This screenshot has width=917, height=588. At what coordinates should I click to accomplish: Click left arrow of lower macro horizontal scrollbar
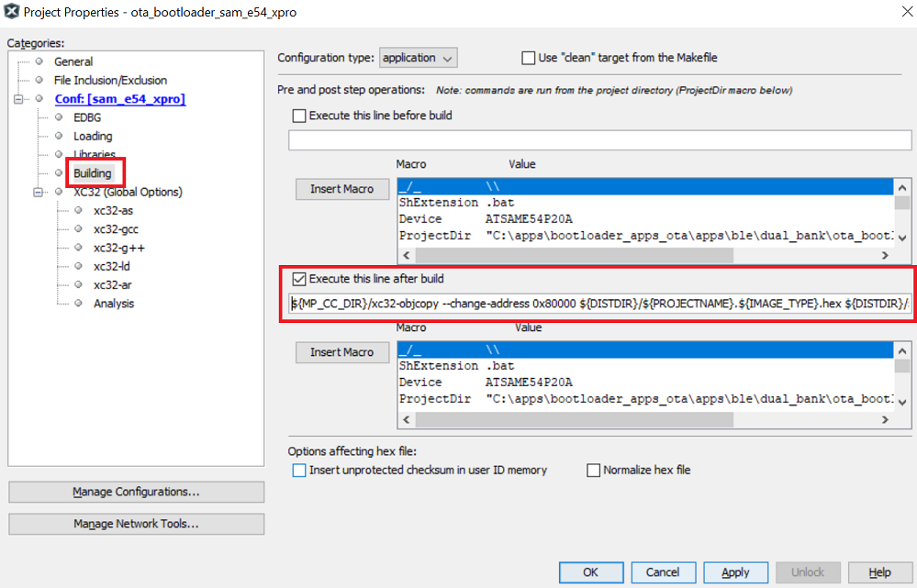[407, 419]
